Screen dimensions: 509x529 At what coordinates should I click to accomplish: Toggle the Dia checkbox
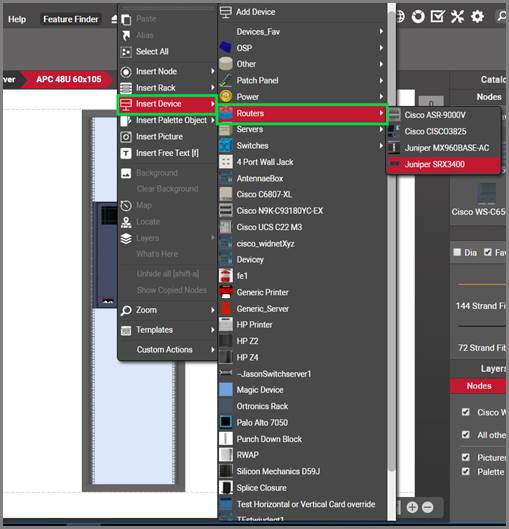click(x=457, y=252)
